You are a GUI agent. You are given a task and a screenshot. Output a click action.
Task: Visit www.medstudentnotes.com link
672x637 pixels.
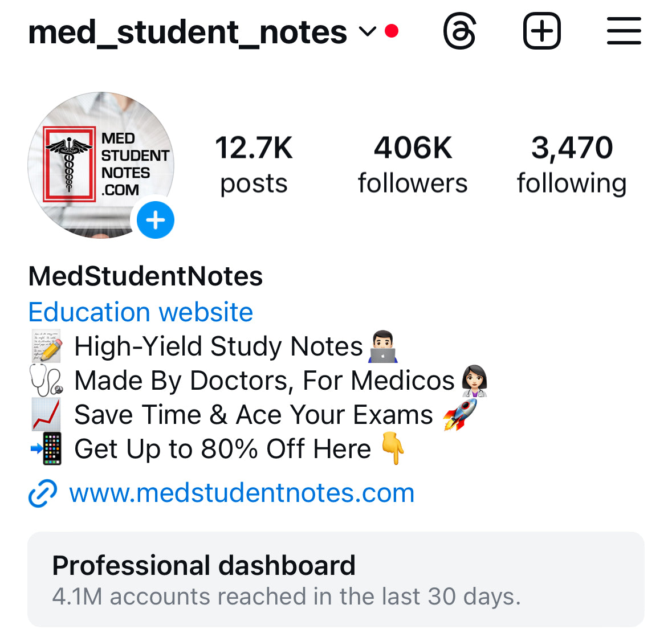click(x=242, y=493)
